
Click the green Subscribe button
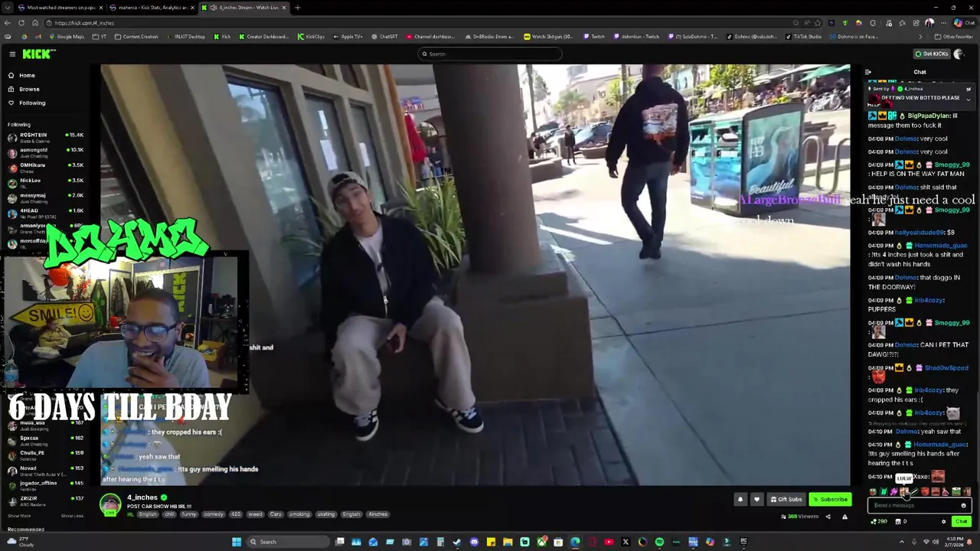[x=830, y=499]
